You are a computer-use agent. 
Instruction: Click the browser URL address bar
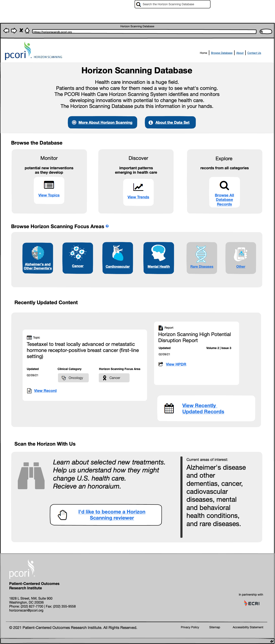[x=144, y=32]
